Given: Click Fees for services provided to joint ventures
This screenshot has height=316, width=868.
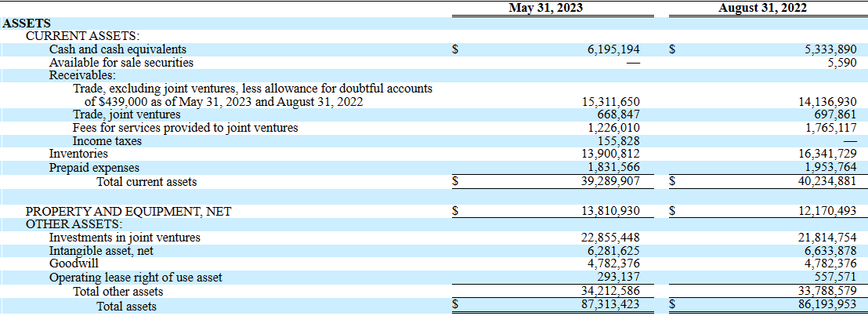Looking at the screenshot, I should point(186,128).
